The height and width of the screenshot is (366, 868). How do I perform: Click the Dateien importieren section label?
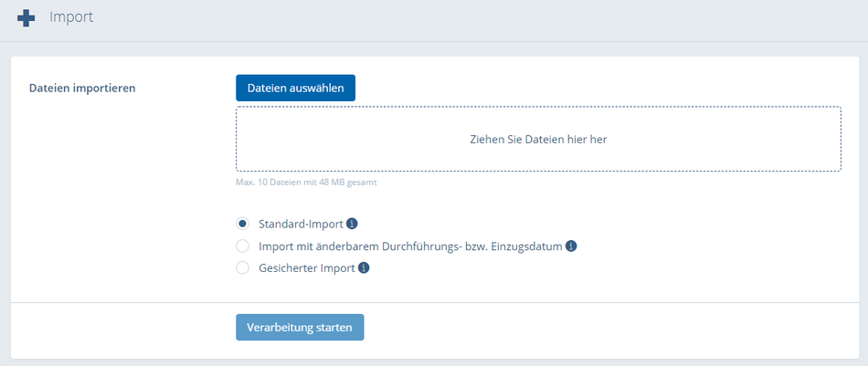coord(82,88)
